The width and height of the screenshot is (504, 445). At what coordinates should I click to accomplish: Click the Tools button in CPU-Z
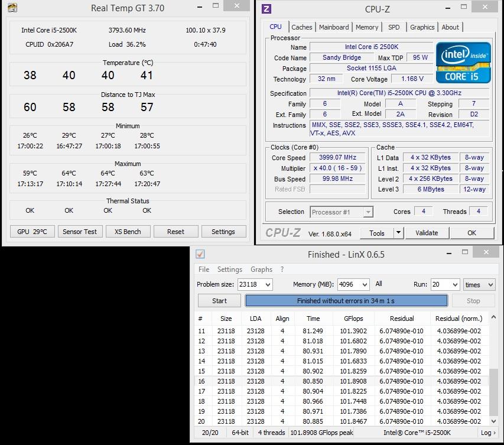click(x=377, y=233)
